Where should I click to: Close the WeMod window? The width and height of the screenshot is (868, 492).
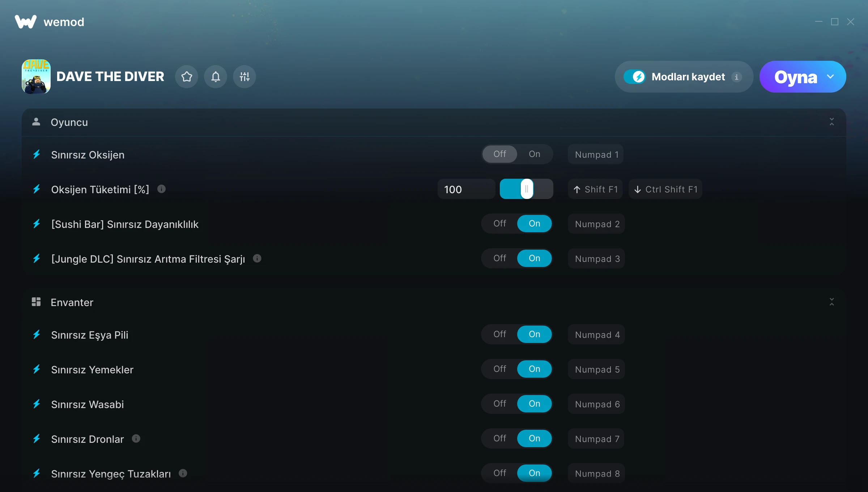[851, 22]
